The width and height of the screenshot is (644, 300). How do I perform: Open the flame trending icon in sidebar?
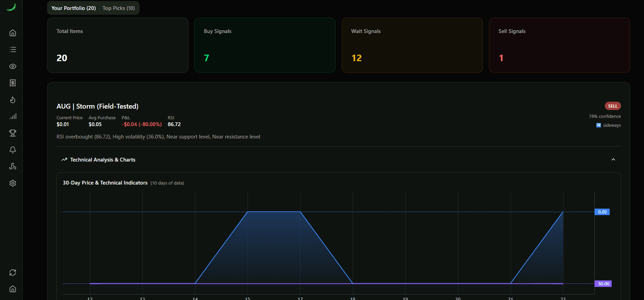[13, 100]
